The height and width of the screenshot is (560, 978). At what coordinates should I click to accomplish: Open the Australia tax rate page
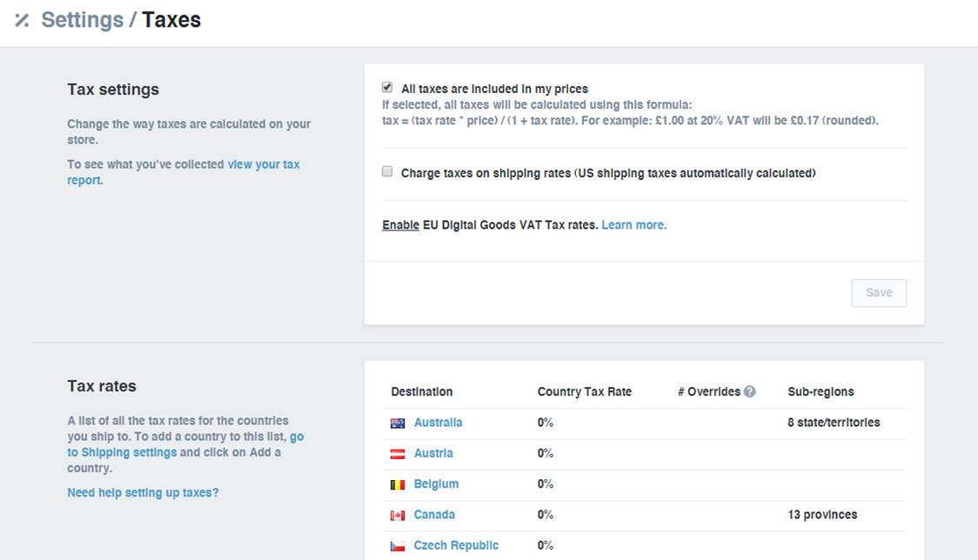(438, 423)
